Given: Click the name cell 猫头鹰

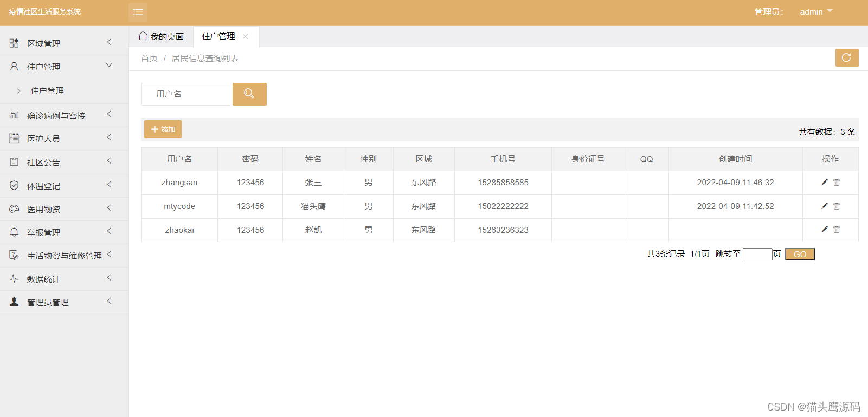Looking at the screenshot, I should (313, 206).
